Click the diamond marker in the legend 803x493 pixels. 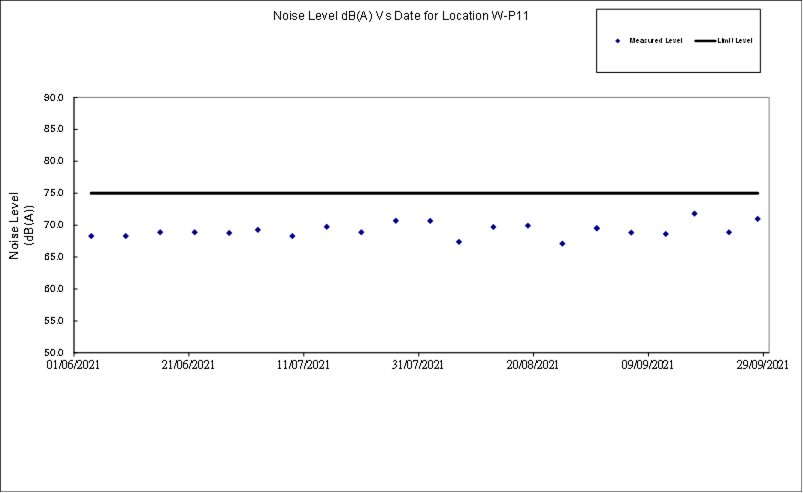(618, 41)
